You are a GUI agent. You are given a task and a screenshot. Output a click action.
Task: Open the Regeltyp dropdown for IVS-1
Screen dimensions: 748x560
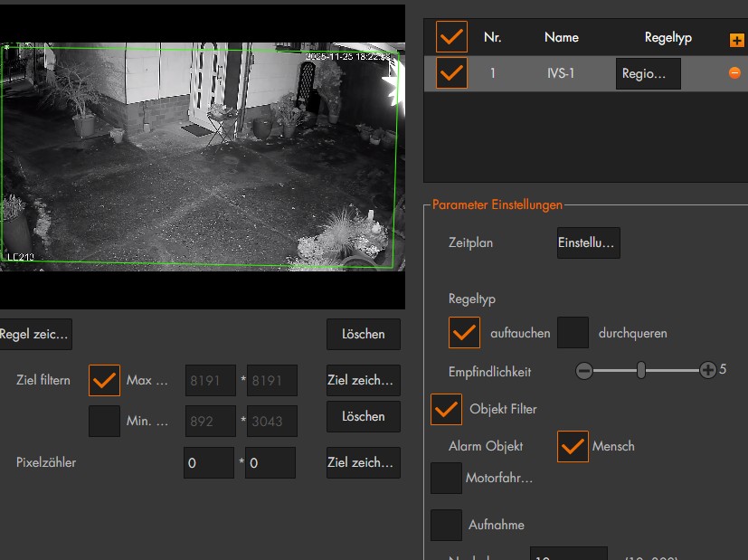tap(648, 74)
